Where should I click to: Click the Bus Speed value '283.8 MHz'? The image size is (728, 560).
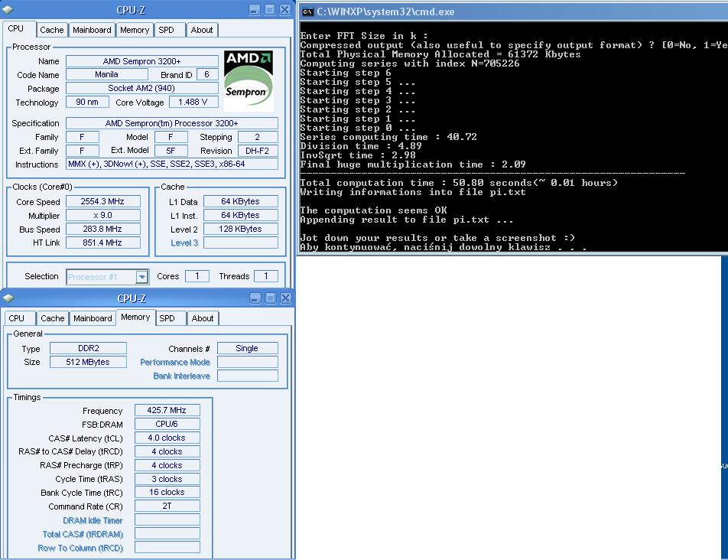(x=102, y=229)
